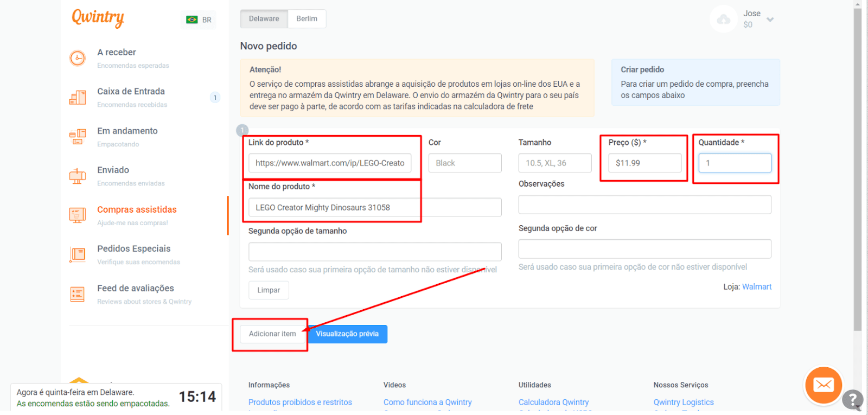Viewport: 868px width, 415px height.
Task: Focus the Quantidade field
Action: 735,163
